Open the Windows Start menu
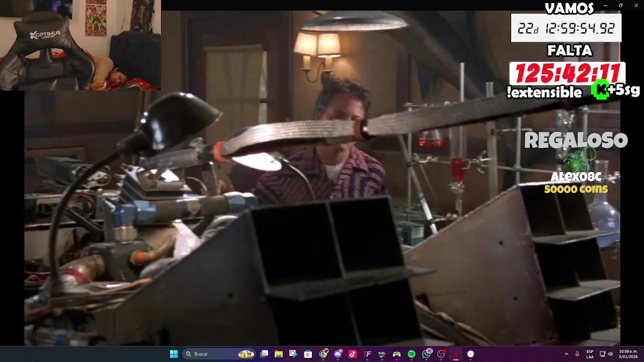This screenshot has width=644, height=362. pyautogui.click(x=174, y=354)
